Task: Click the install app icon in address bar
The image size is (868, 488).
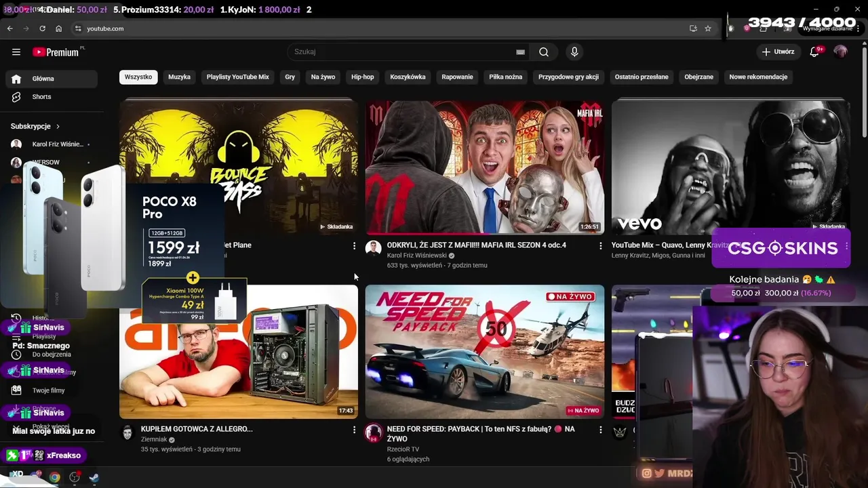Action: [x=693, y=28]
